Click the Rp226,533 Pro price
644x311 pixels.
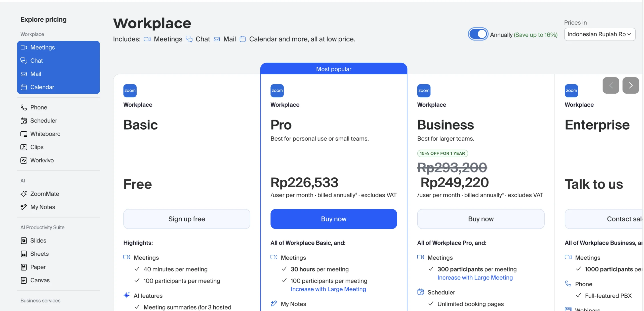point(304,182)
